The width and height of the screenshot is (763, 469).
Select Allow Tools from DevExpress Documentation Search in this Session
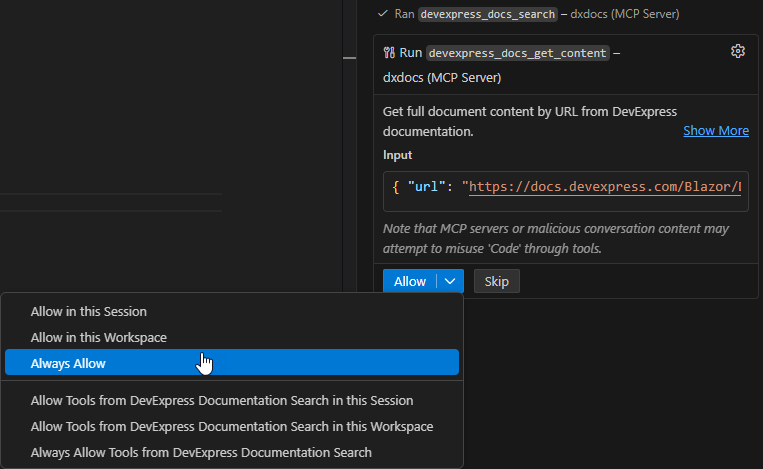point(232,400)
